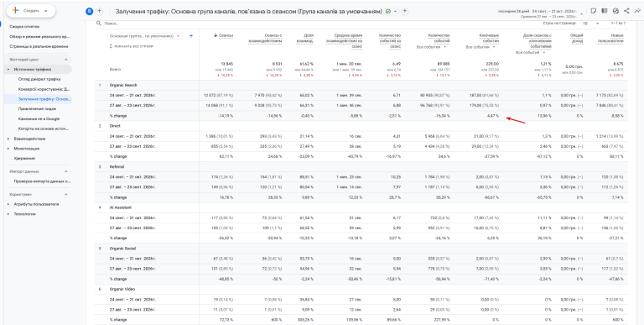Screen dimensions: 644x325
Task: Expand the Взаимодействие tree node
Action: (8, 139)
